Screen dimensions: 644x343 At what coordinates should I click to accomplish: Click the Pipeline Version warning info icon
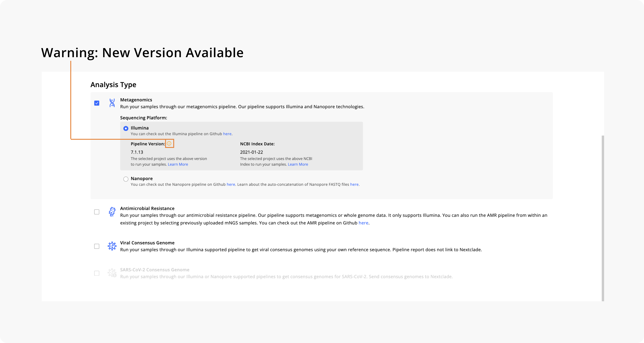tap(169, 144)
